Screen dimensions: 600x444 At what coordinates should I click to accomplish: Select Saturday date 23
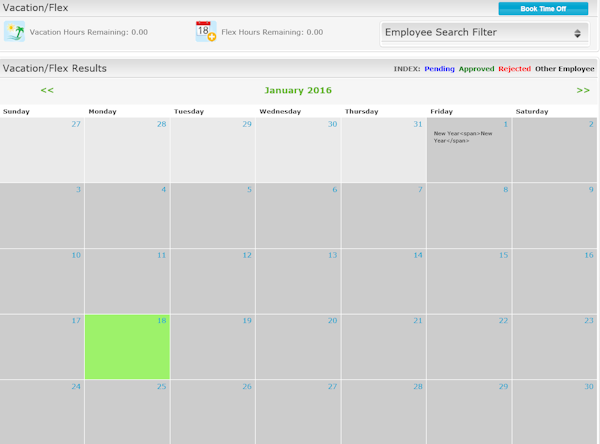[x=554, y=347]
